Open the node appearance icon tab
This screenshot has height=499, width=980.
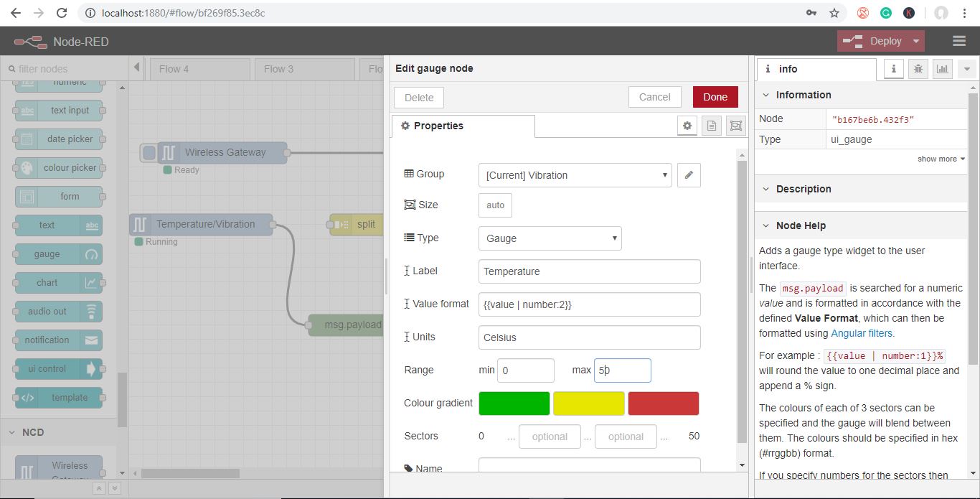pyautogui.click(x=736, y=126)
